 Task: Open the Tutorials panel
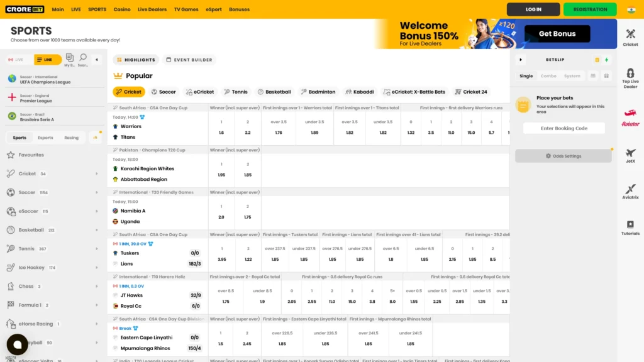coord(631,228)
